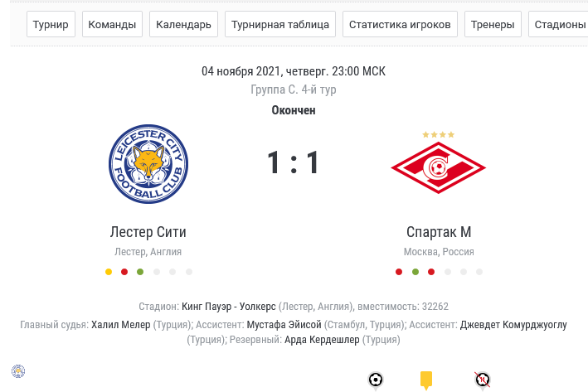
Task: Open the Календарь tab
Action: pyautogui.click(x=184, y=25)
